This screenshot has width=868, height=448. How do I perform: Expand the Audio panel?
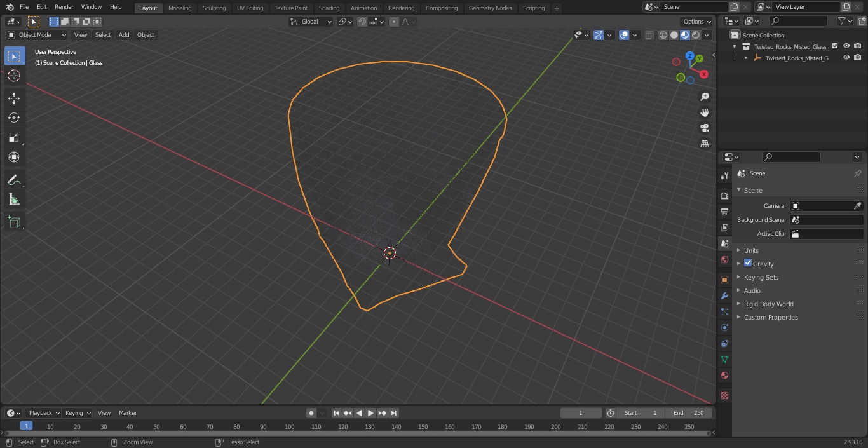pos(752,290)
